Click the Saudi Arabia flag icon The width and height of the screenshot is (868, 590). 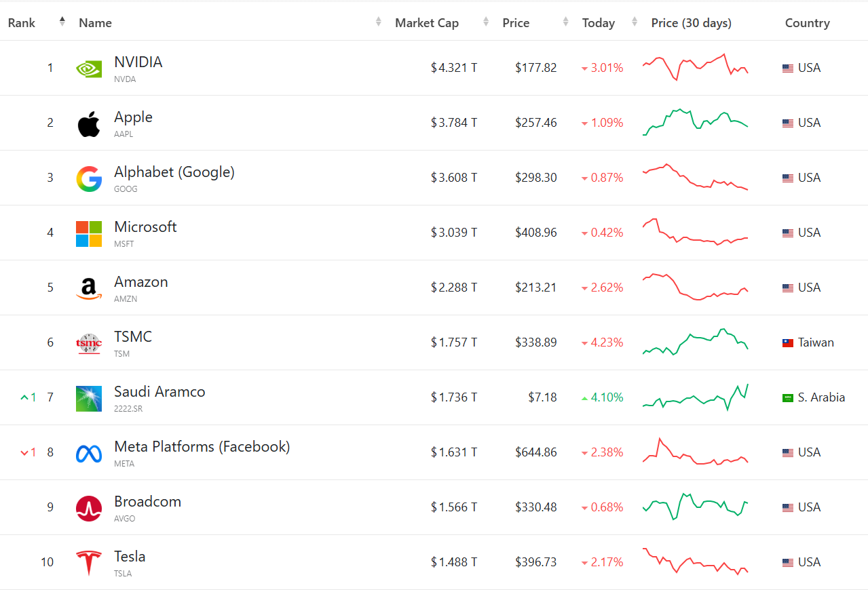click(788, 398)
